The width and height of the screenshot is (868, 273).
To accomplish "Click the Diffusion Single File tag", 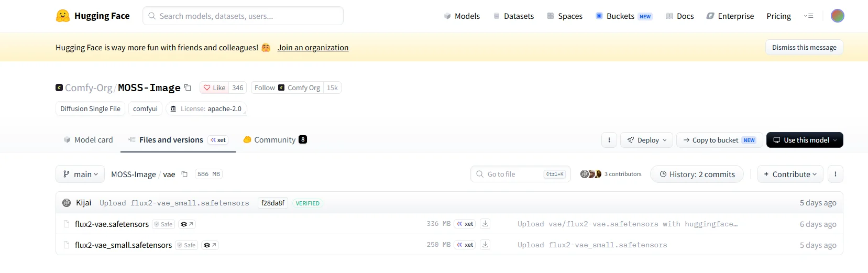I will (x=90, y=108).
